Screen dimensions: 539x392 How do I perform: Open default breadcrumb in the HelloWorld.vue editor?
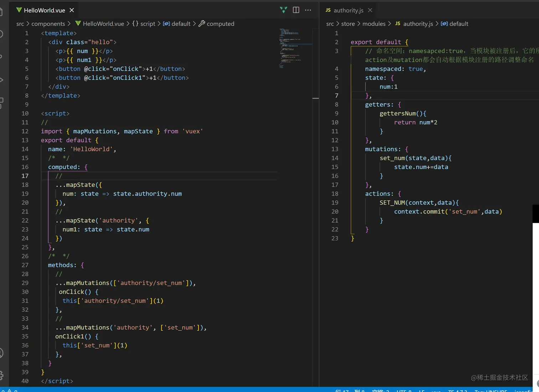pos(181,24)
